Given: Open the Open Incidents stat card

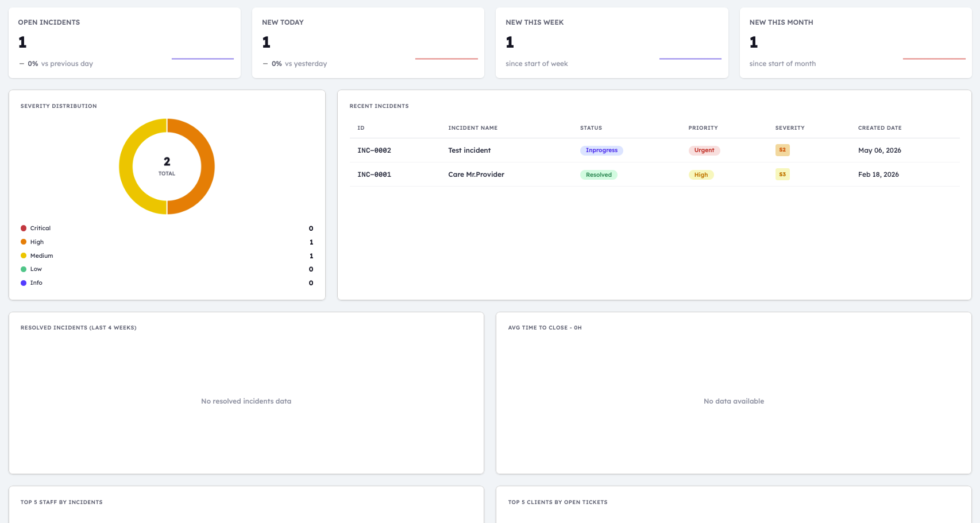Looking at the screenshot, I should (x=125, y=43).
